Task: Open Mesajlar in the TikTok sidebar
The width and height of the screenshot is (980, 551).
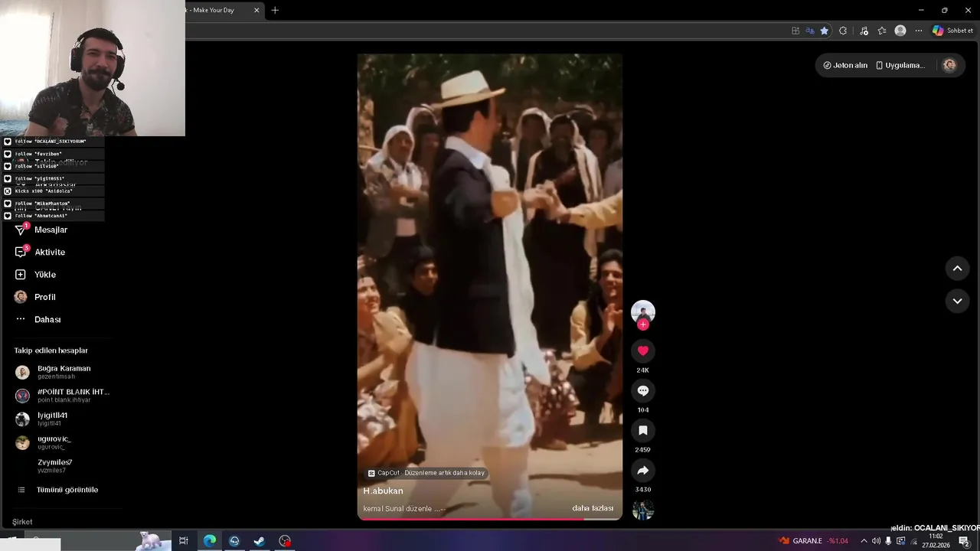Action: click(x=41, y=230)
